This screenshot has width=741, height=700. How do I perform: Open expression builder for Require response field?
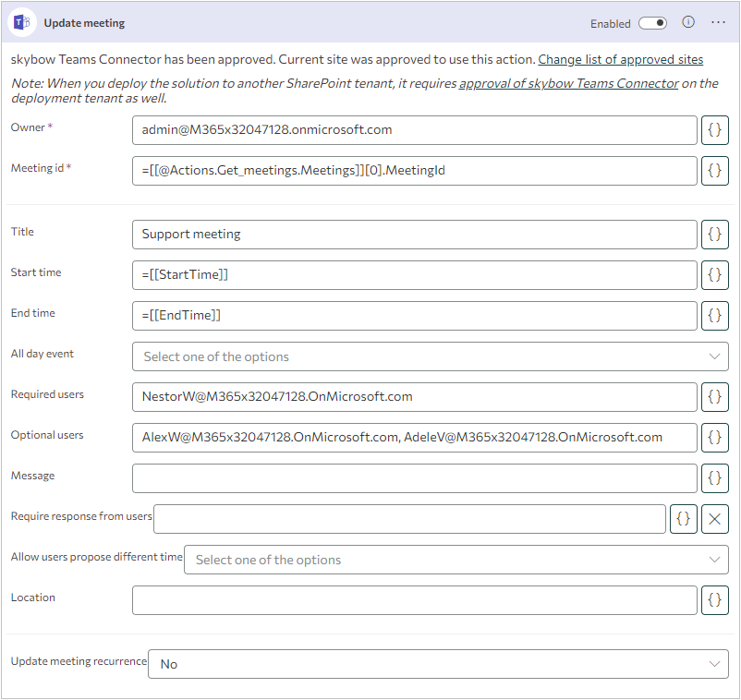click(684, 519)
